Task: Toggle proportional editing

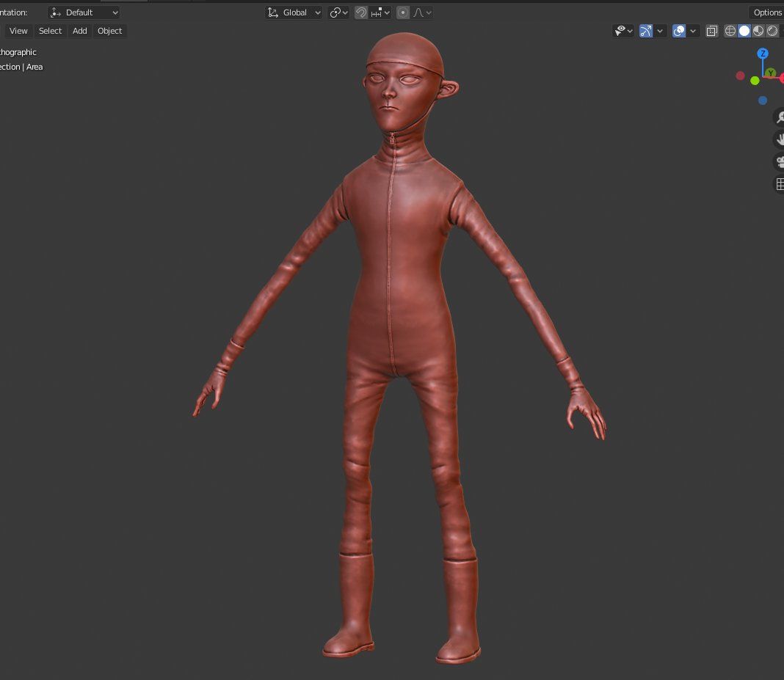Action: 403,12
